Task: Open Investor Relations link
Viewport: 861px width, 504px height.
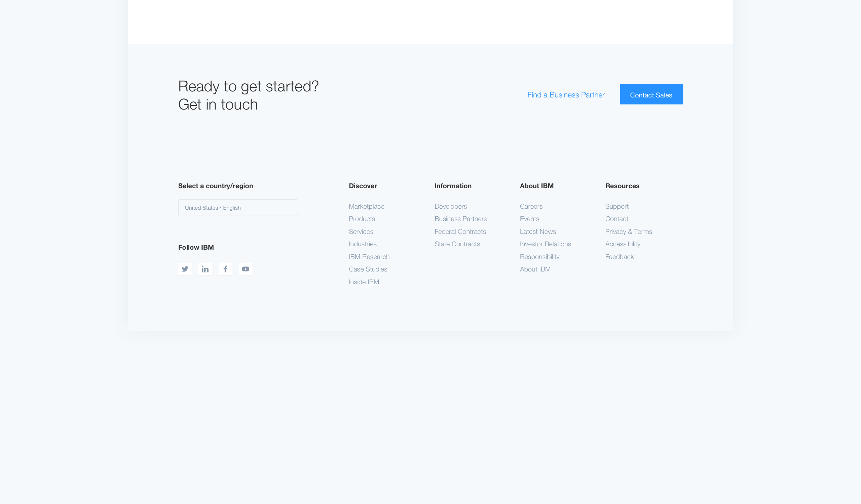Action: pyautogui.click(x=545, y=244)
